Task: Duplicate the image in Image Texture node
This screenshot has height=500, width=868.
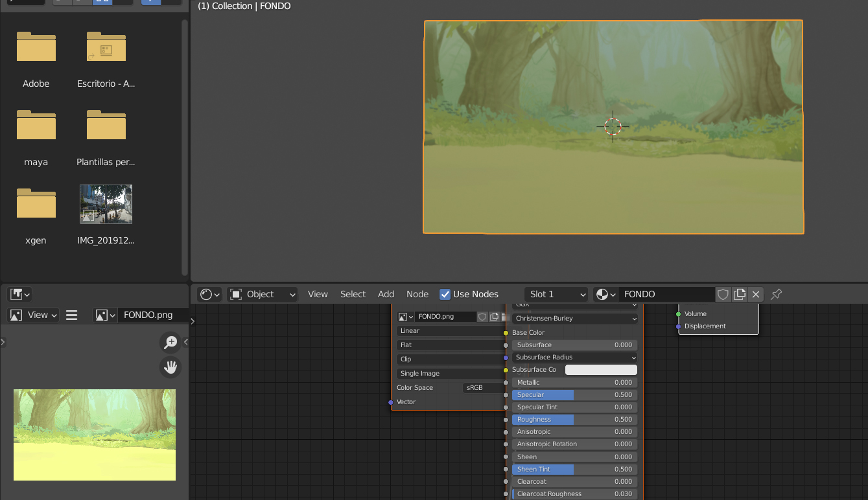Action: 494,317
